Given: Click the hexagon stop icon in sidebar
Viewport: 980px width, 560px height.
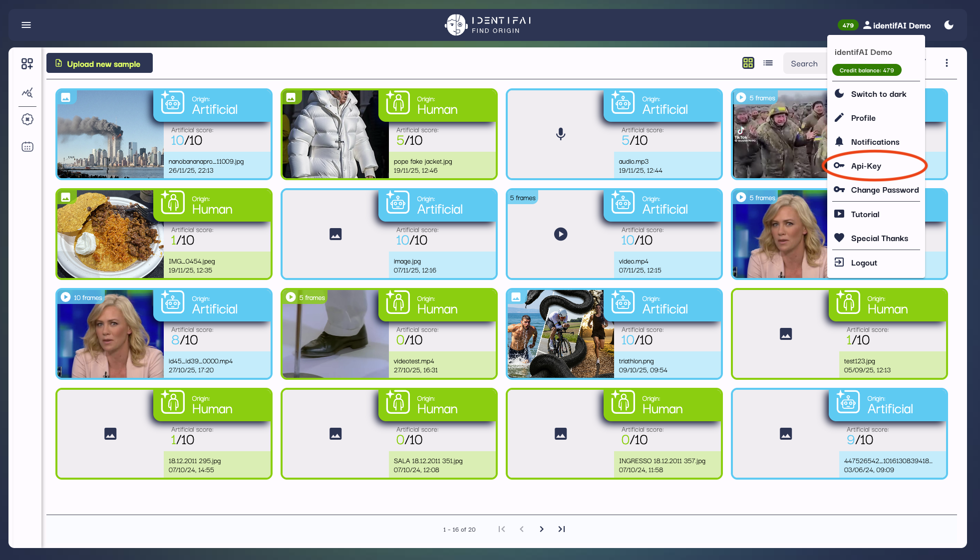Looking at the screenshot, I should tap(27, 119).
